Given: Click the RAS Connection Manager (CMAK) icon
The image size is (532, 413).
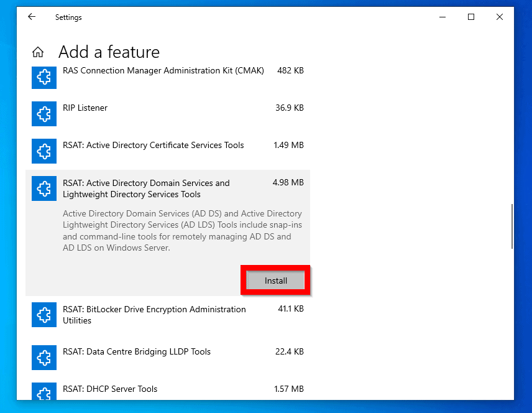Looking at the screenshot, I should coord(44,77).
